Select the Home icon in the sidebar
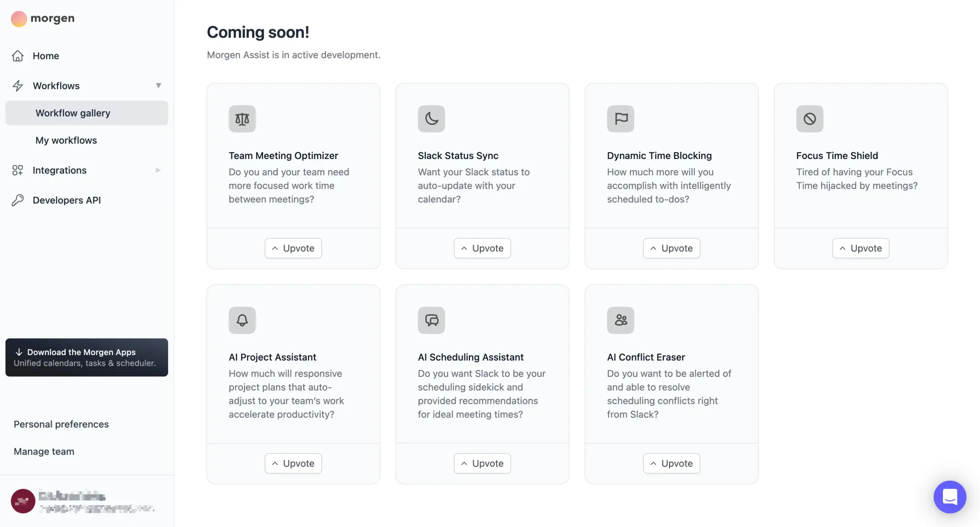Image resolution: width=980 pixels, height=527 pixels. click(x=18, y=56)
